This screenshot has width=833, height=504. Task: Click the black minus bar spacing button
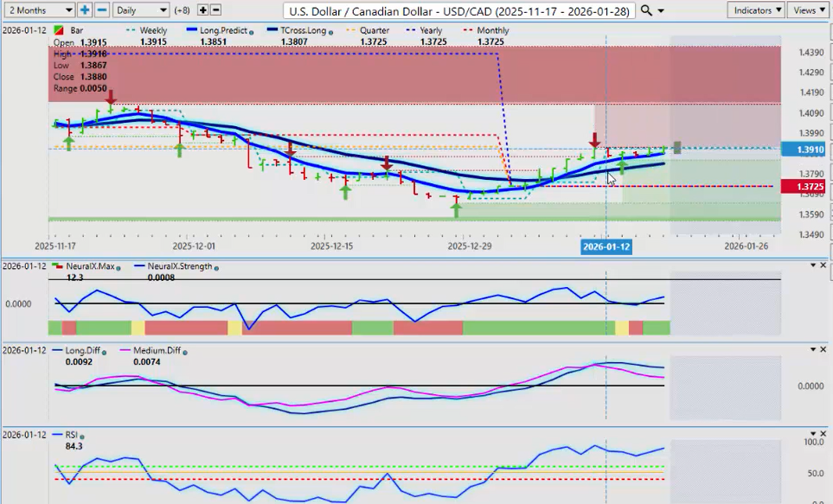click(215, 10)
